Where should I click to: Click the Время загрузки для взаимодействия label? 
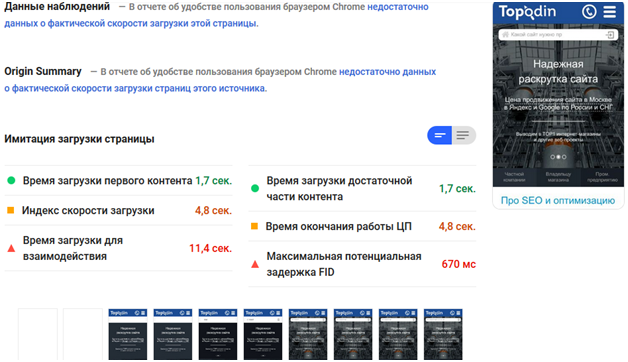click(73, 248)
